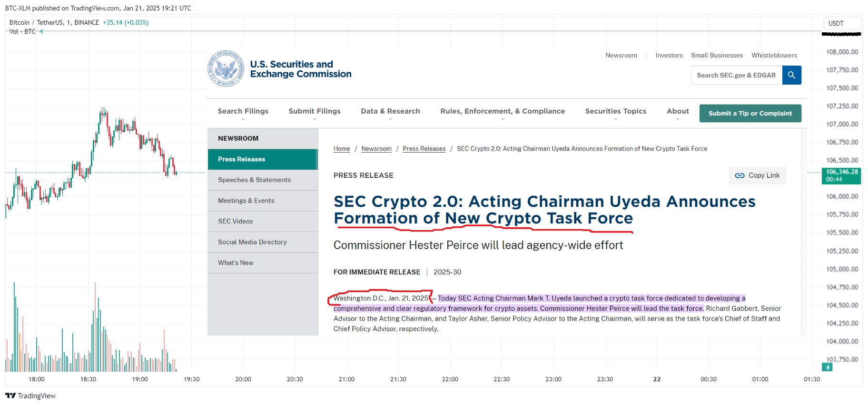
Task: Click the Commissioner Hester Peirce subtitle
Action: (x=478, y=245)
